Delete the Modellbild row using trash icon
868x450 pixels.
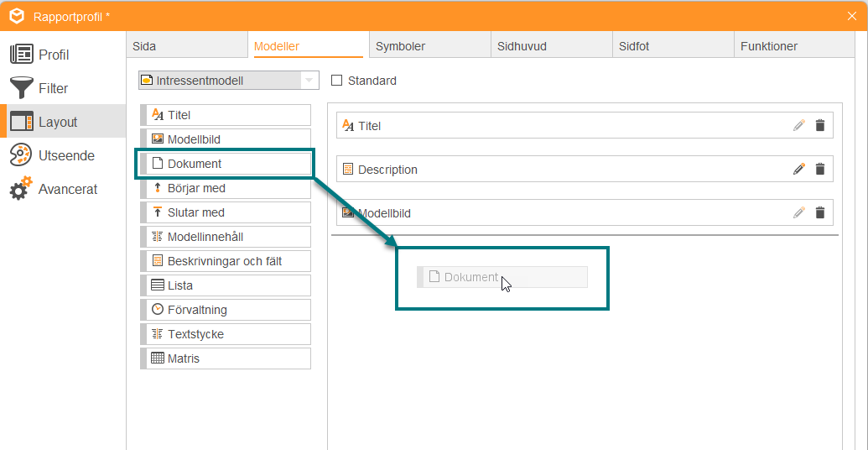[820, 212]
